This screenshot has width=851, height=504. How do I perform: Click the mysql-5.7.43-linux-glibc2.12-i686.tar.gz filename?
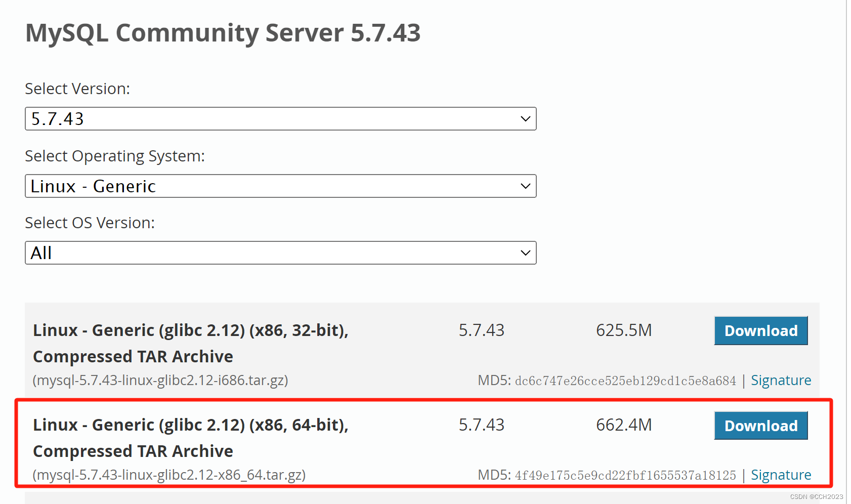pos(160,380)
